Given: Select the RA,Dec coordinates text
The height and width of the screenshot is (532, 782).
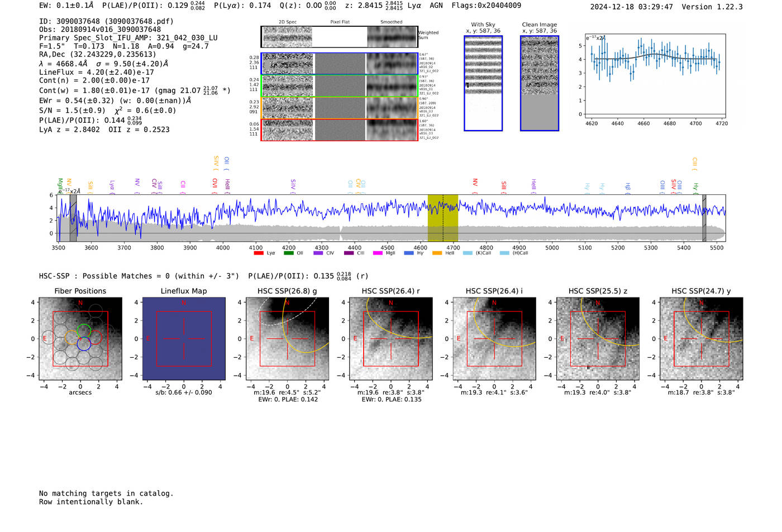Looking at the screenshot, I should (x=98, y=55).
